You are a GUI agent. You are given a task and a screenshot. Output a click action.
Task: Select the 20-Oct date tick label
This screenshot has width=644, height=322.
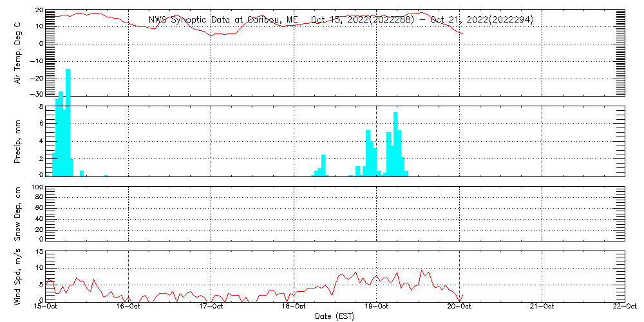point(459,307)
